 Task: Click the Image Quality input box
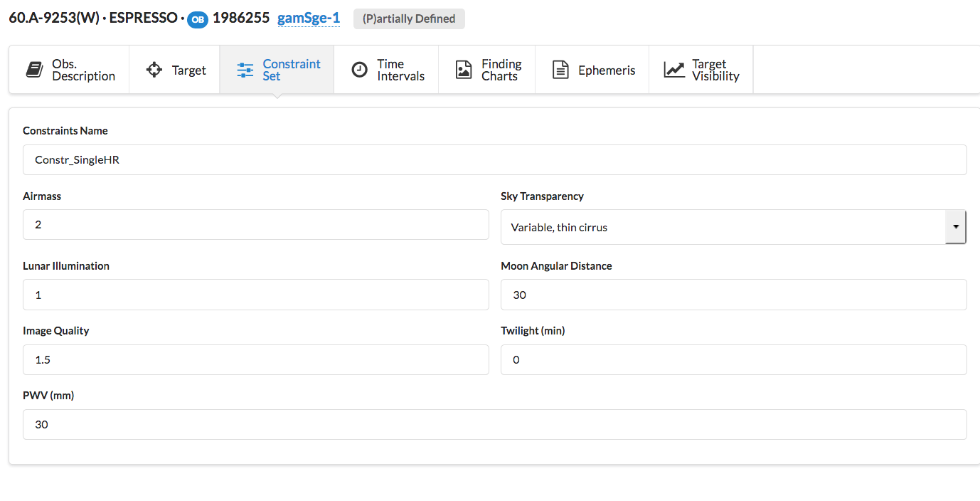[x=255, y=359]
